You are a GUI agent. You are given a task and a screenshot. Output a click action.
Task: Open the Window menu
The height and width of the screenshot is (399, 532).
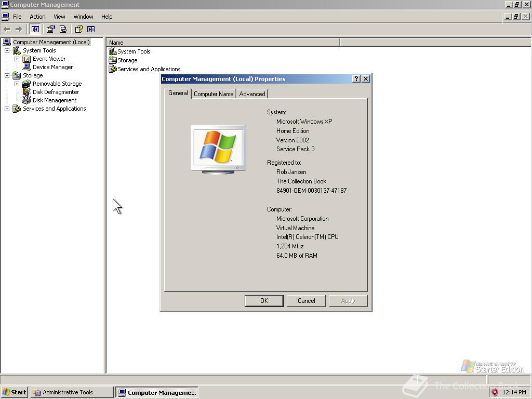click(83, 17)
